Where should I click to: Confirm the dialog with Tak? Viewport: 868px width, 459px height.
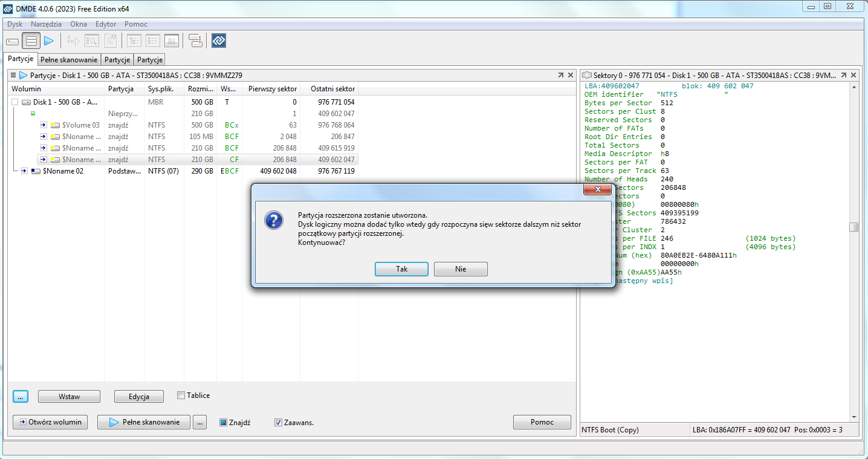(402, 269)
